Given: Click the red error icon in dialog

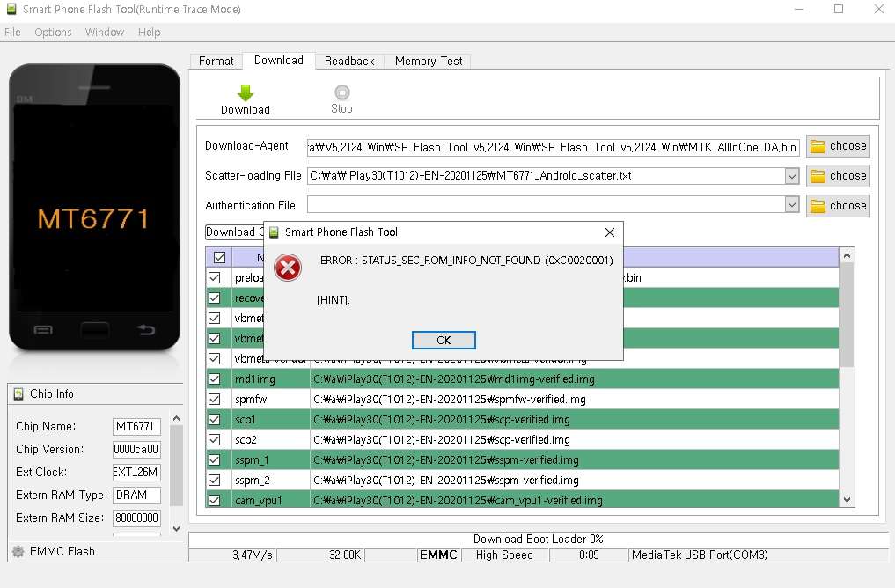Looking at the screenshot, I should pos(288,268).
